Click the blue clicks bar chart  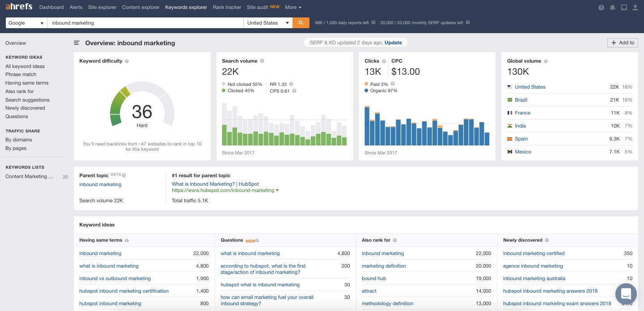pyautogui.click(x=427, y=125)
